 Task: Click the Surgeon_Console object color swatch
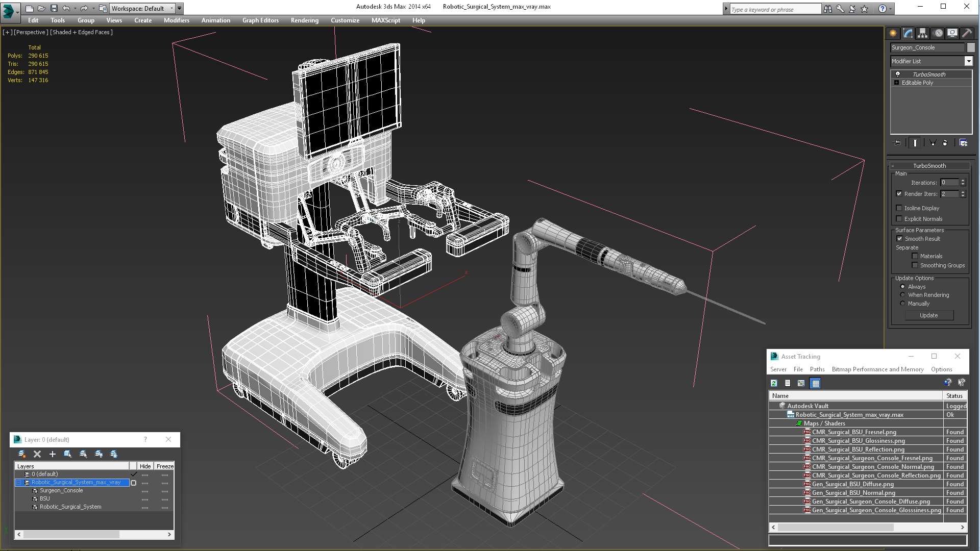click(x=971, y=47)
